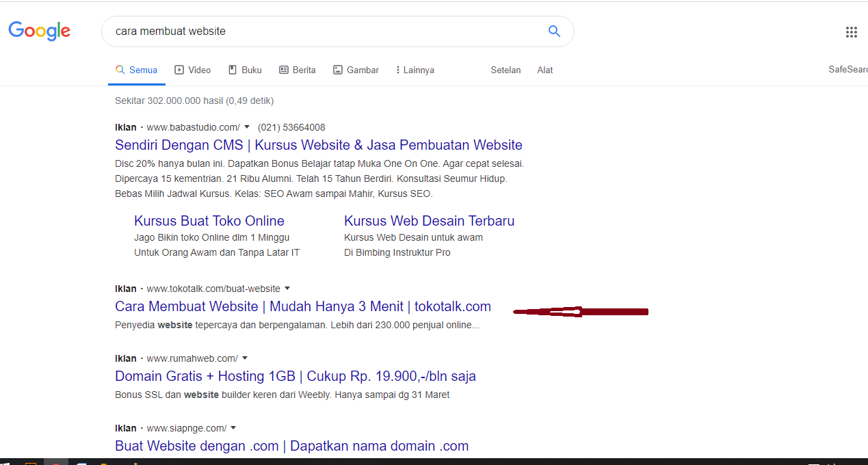Expand dropdown arrow next to www.babastudio.com
The height and width of the screenshot is (465, 868).
[247, 127]
